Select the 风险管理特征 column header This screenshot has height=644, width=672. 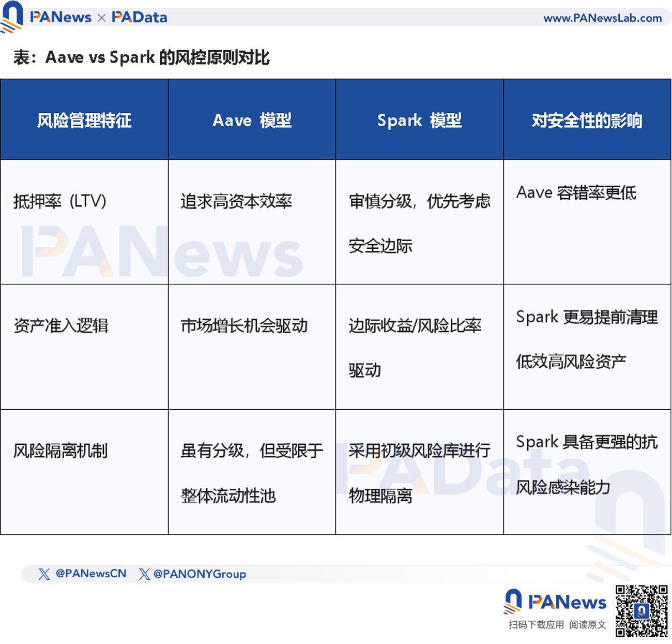(84, 121)
